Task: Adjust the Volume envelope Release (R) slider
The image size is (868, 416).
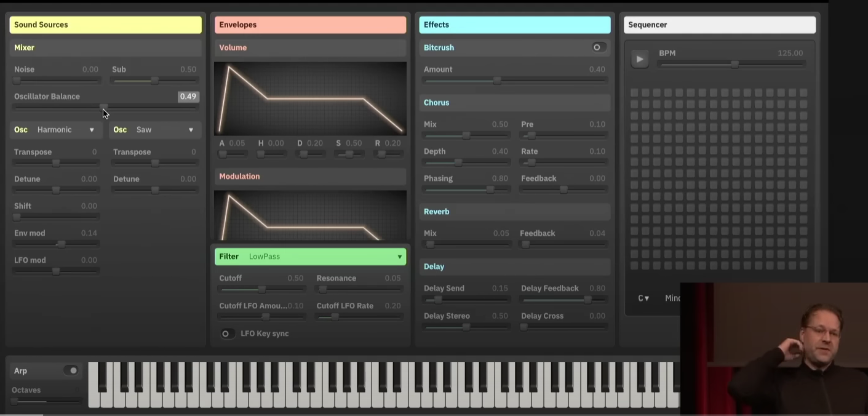Action: pyautogui.click(x=389, y=154)
